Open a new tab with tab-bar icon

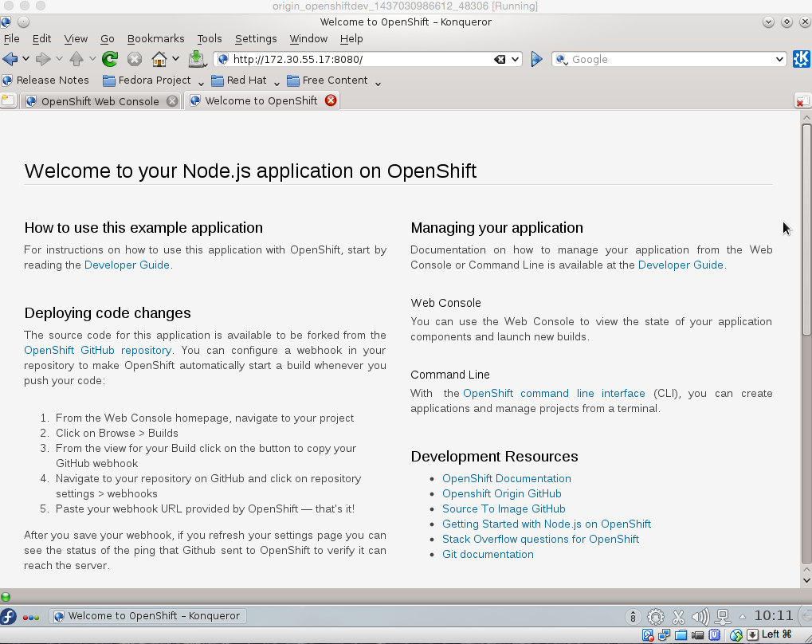tap(9, 100)
